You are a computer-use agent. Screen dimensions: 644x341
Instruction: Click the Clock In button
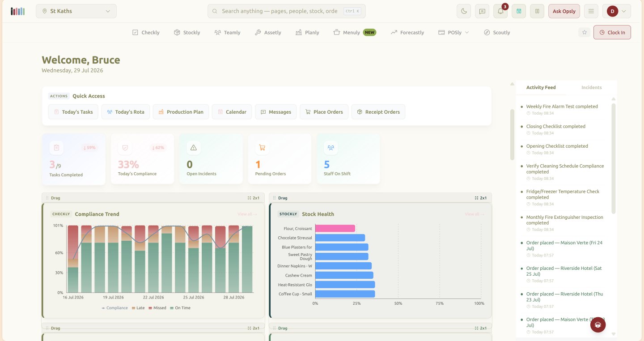pos(612,32)
